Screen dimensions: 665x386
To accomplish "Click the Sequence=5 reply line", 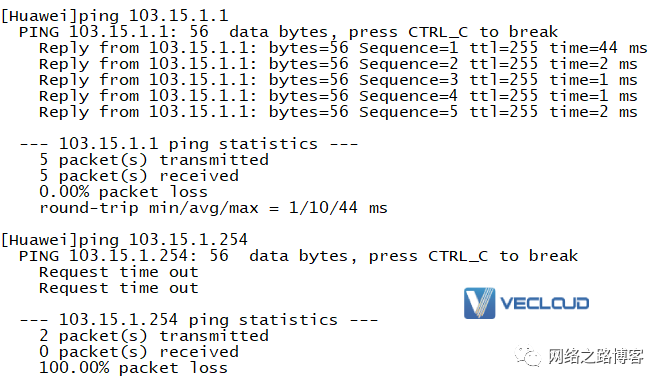I will (x=338, y=112).
